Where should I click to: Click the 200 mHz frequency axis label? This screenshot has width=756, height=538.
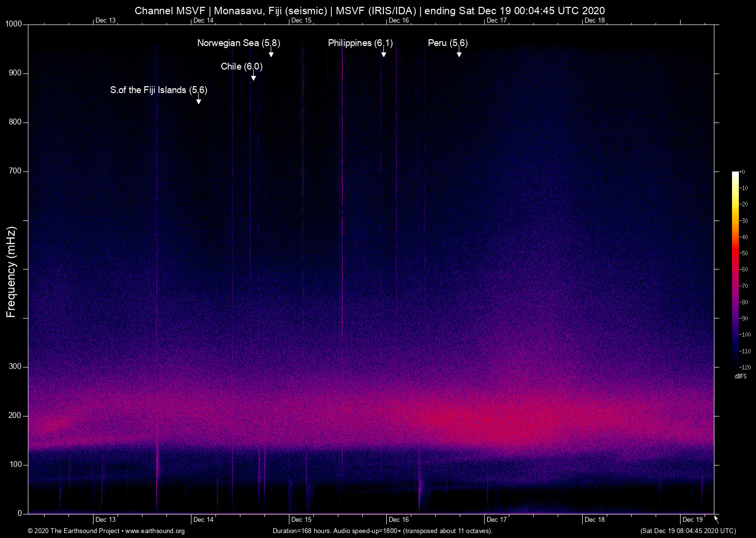coord(15,416)
